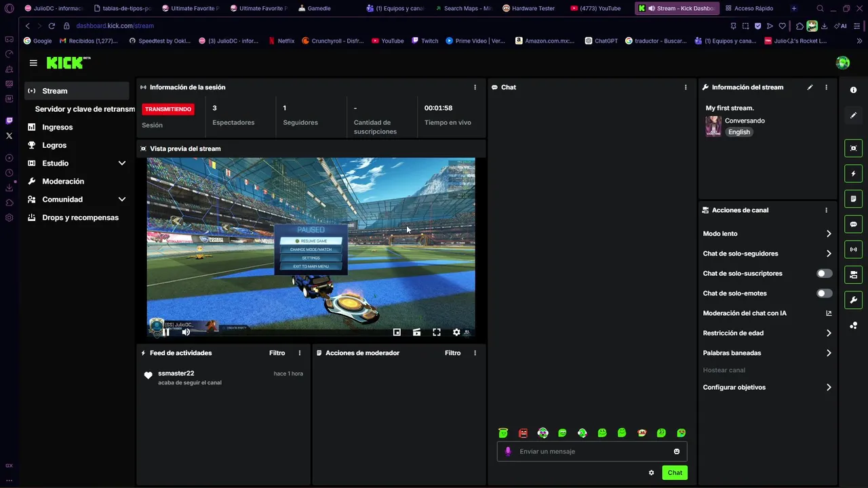The image size is (868, 488).
Task: Open Chat panel three-dot menu
Action: [686, 87]
